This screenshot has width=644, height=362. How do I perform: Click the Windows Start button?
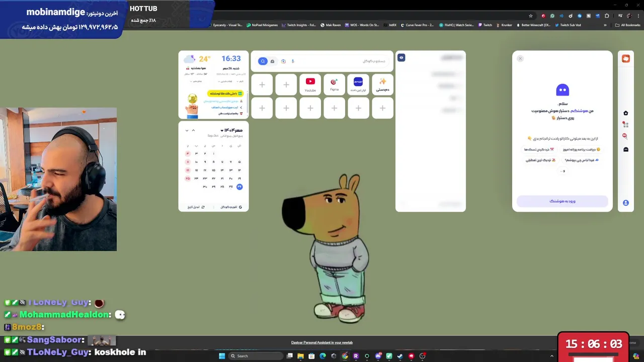(222, 356)
